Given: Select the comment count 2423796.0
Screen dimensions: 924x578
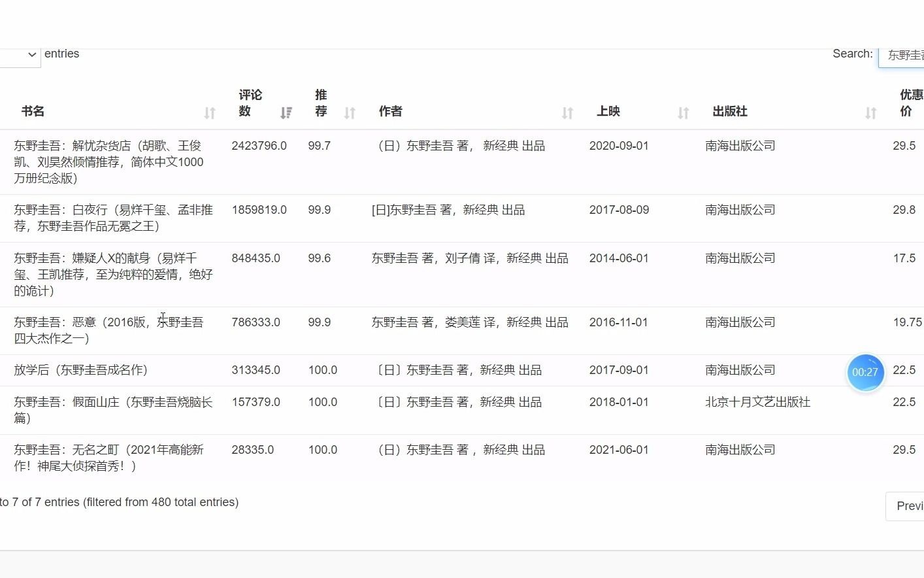Looking at the screenshot, I should coord(259,146).
